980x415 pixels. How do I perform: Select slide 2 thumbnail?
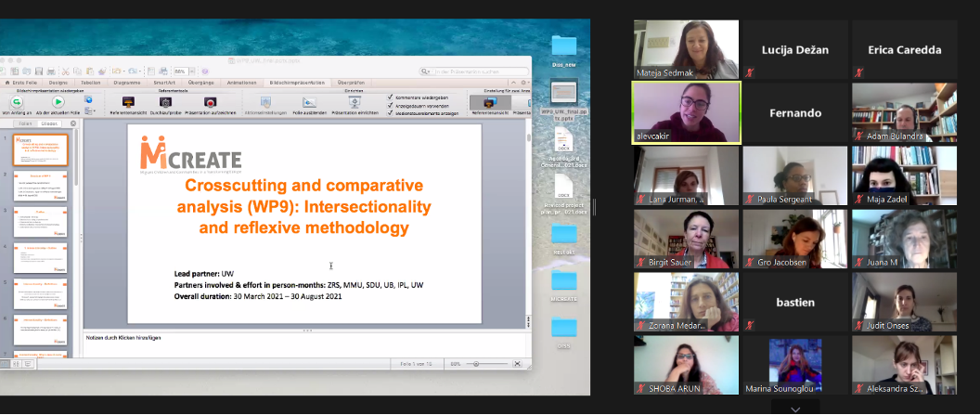tap(41, 187)
